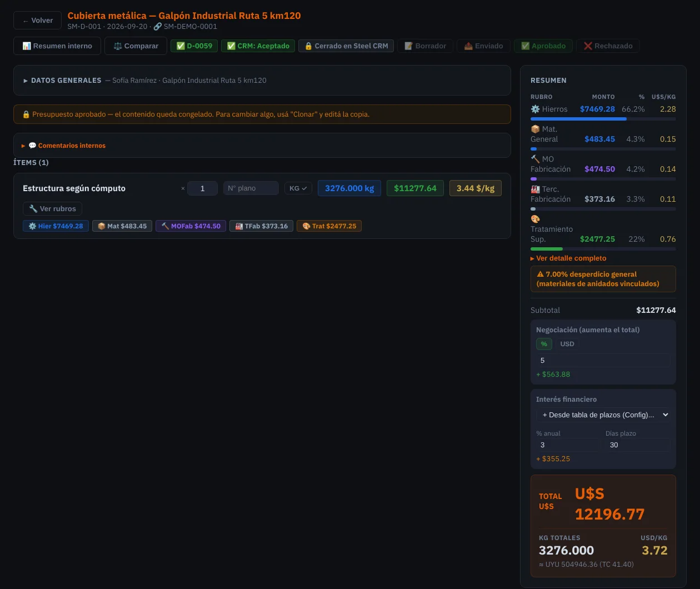Screen dimensions: 700x589
Task: Click the lock icon on Cerrado en Steel CRM
Action: 308,46
